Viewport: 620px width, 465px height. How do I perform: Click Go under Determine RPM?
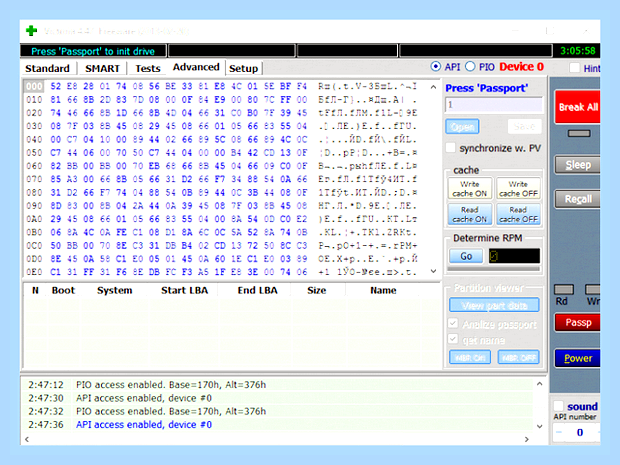[466, 256]
